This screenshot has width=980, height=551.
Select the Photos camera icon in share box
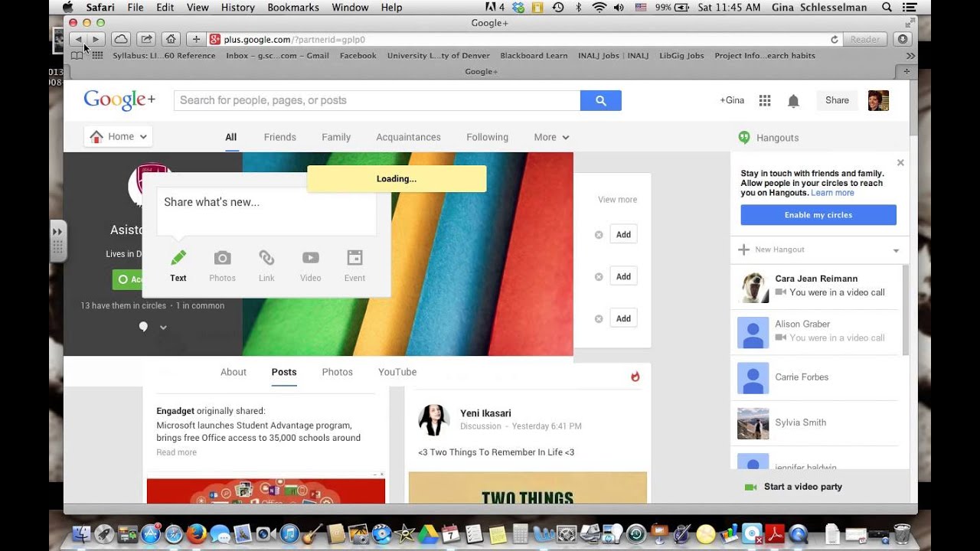coord(222,257)
